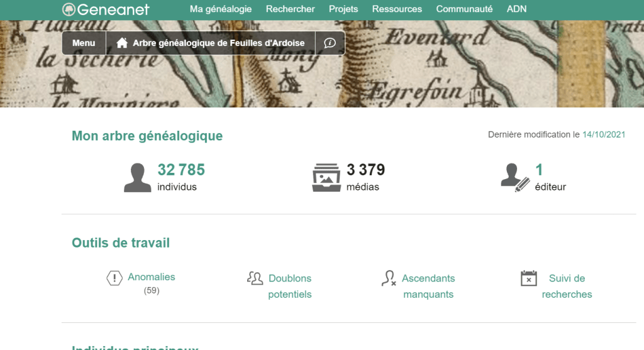Go to the ADN section

coord(516,9)
